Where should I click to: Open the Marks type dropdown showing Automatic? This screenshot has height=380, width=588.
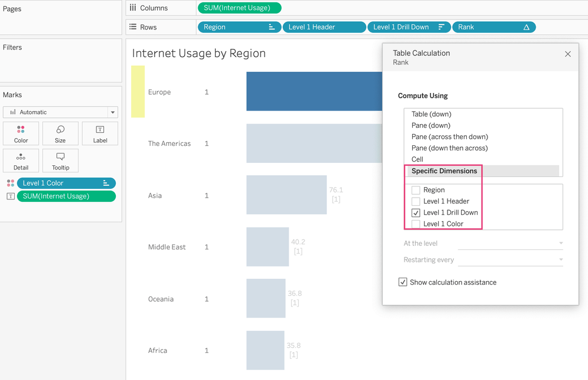112,112
